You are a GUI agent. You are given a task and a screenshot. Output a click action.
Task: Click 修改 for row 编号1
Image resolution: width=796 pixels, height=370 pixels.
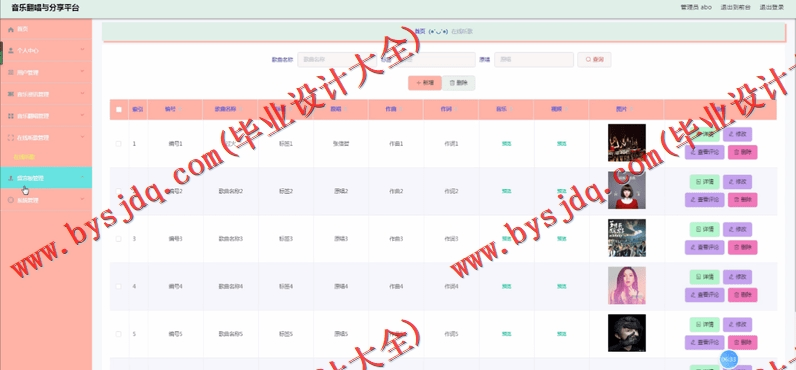tap(737, 134)
